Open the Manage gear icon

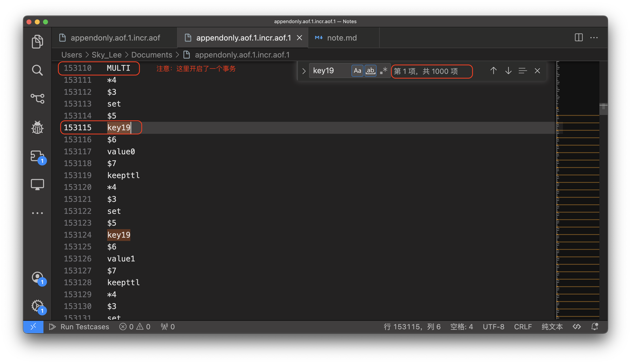pos(37,306)
